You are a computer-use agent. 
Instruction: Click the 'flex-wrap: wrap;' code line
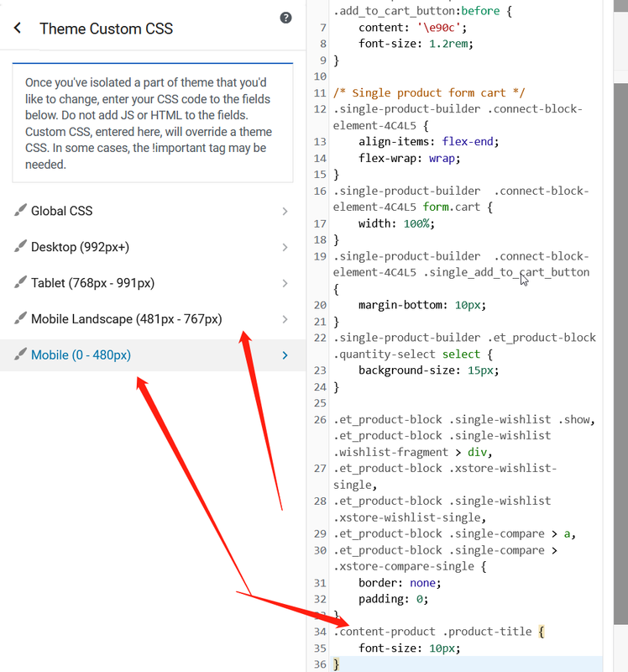410,159
